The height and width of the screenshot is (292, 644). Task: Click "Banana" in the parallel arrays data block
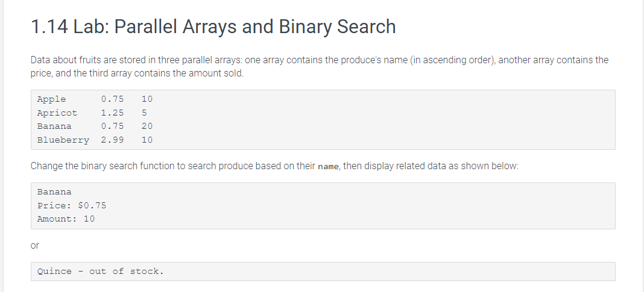[54, 126]
